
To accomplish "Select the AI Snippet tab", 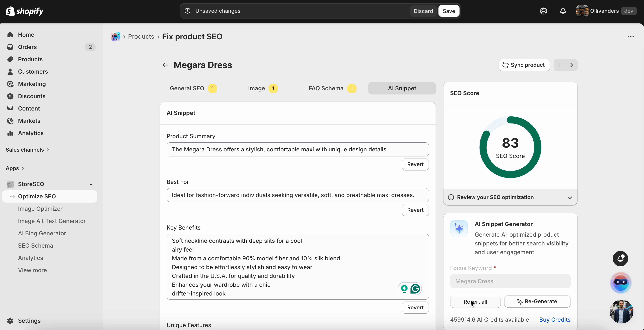I will click(x=401, y=88).
